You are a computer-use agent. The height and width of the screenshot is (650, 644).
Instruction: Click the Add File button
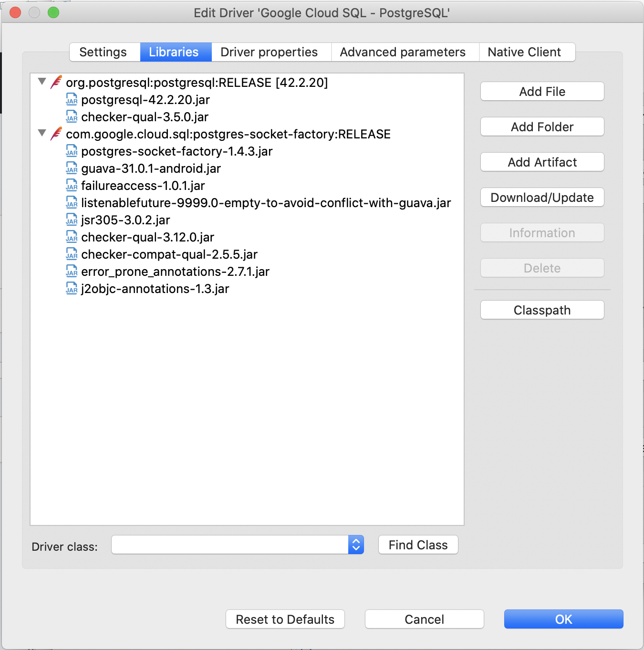(542, 92)
